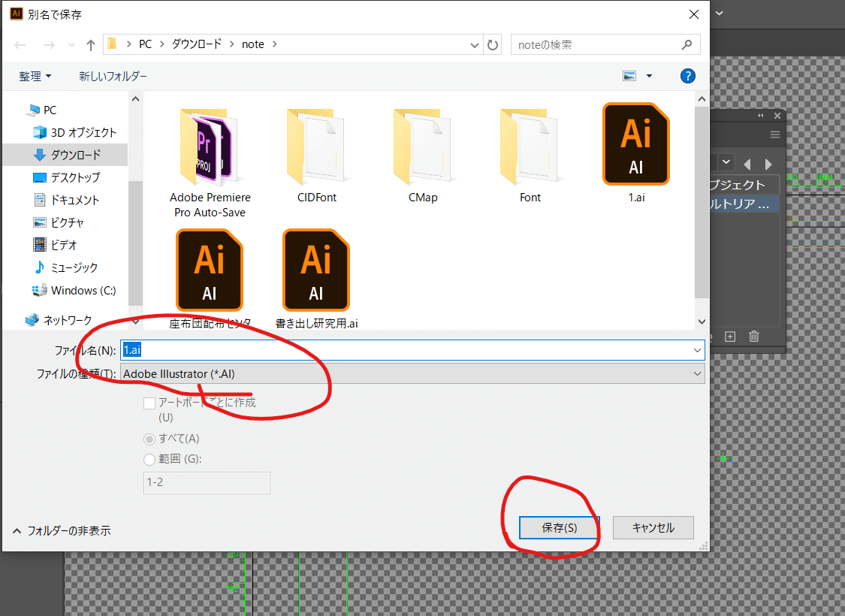The image size is (845, 616).
Task: Open the Adobe Premiere Pro Auto-Save folder
Action: pyautogui.click(x=210, y=162)
